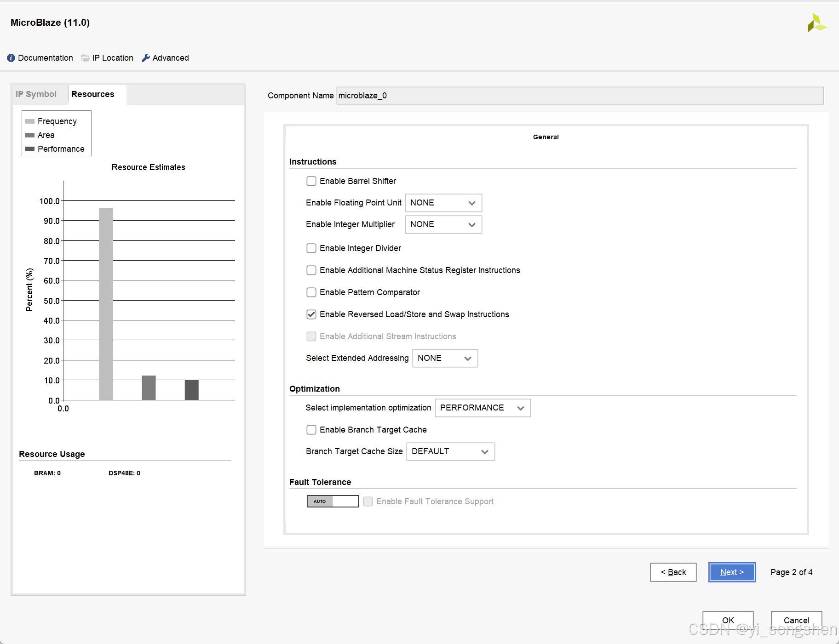The width and height of the screenshot is (839, 644).
Task: Toggle Enable Additional Stream Instructions checkbox
Action: [311, 336]
